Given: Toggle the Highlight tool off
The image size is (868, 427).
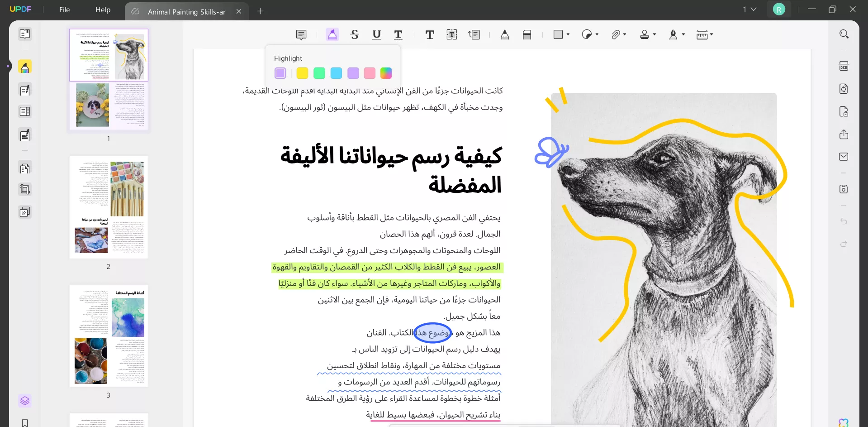Looking at the screenshot, I should [x=332, y=34].
